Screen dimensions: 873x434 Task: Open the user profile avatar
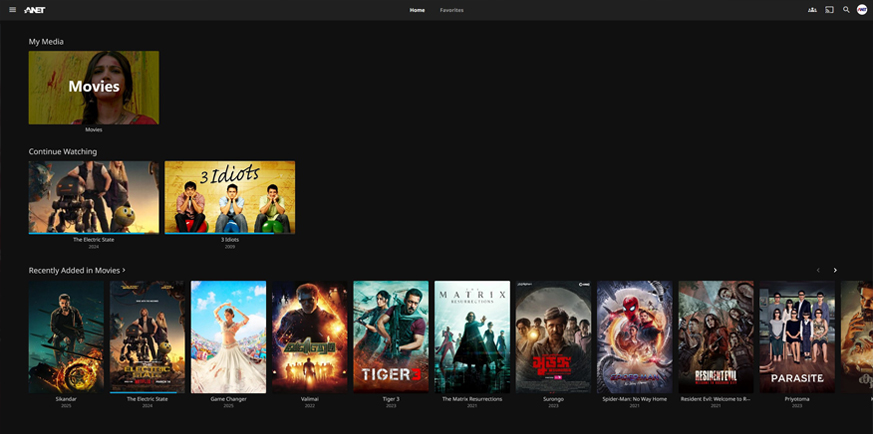862,10
